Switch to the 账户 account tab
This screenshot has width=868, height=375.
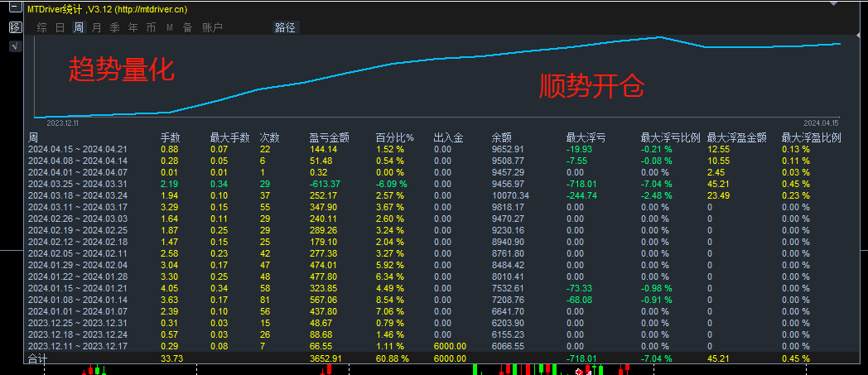click(212, 27)
